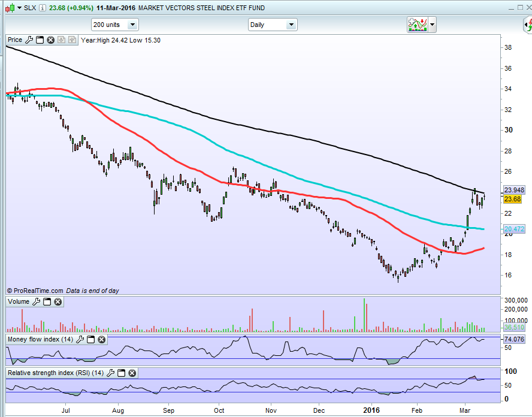Screen dimensions: 532x417
Task: Close the Price panel with X icon
Action: tap(50, 40)
